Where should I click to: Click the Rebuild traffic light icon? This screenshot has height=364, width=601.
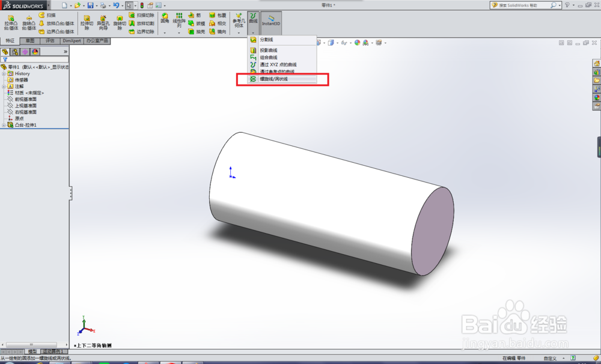coord(142,5)
